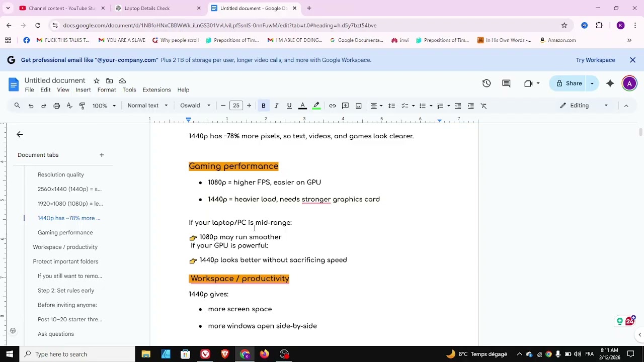The image size is (644, 362).
Task: Open a new browser tab
Action: click(309, 8)
